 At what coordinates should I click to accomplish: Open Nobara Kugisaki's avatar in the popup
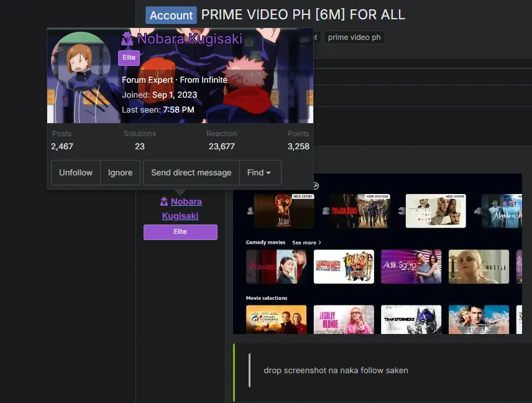(x=81, y=62)
